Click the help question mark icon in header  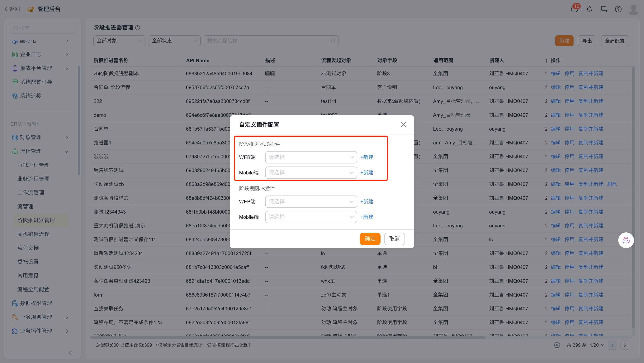[618, 9]
